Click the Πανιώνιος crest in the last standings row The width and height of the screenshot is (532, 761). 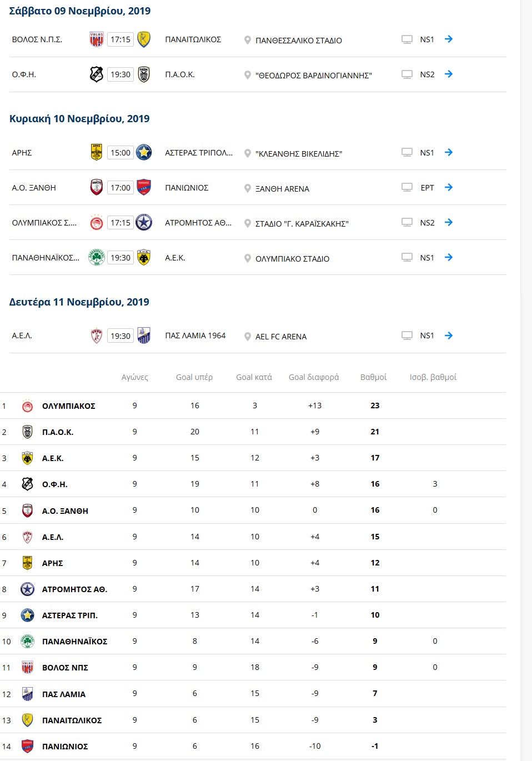point(27,746)
